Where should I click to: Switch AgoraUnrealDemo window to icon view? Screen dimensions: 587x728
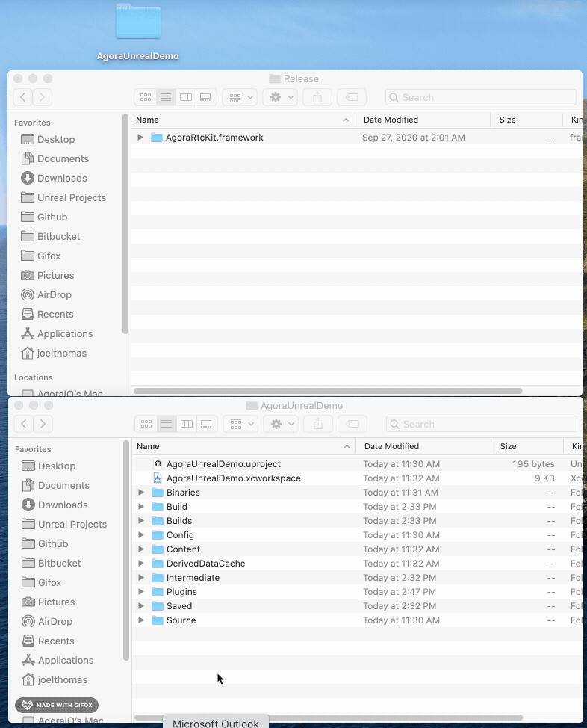point(146,424)
